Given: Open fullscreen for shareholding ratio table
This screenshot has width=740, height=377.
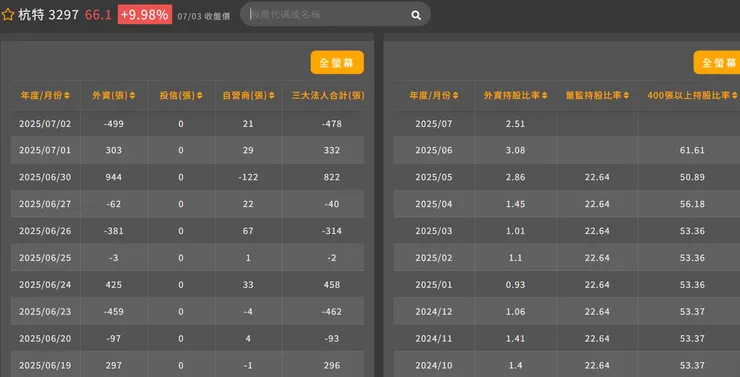Looking at the screenshot, I should tap(717, 62).
